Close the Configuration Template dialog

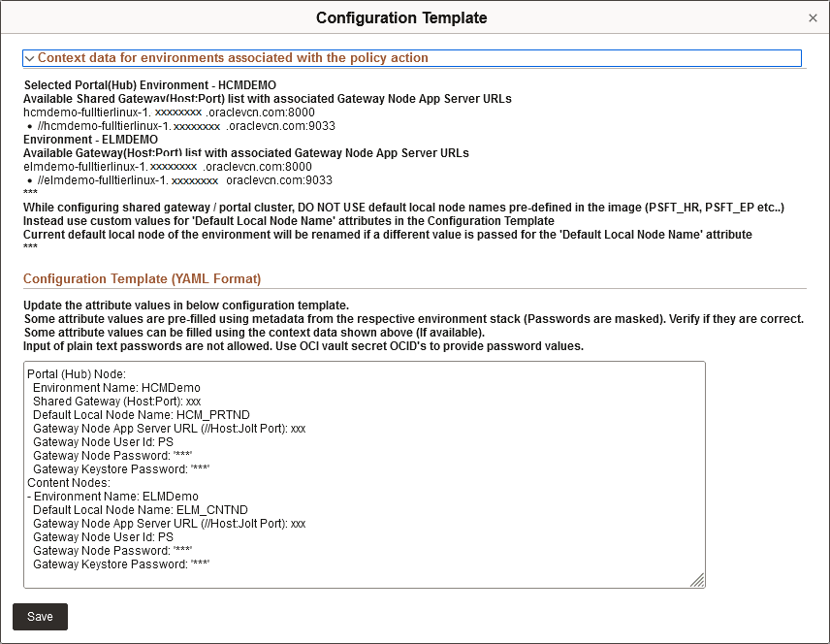811,17
